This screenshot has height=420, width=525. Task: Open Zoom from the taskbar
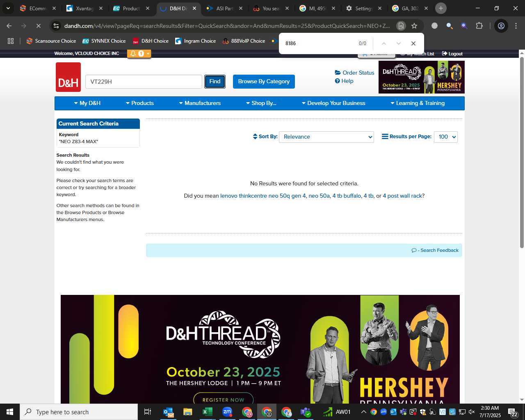(227, 412)
